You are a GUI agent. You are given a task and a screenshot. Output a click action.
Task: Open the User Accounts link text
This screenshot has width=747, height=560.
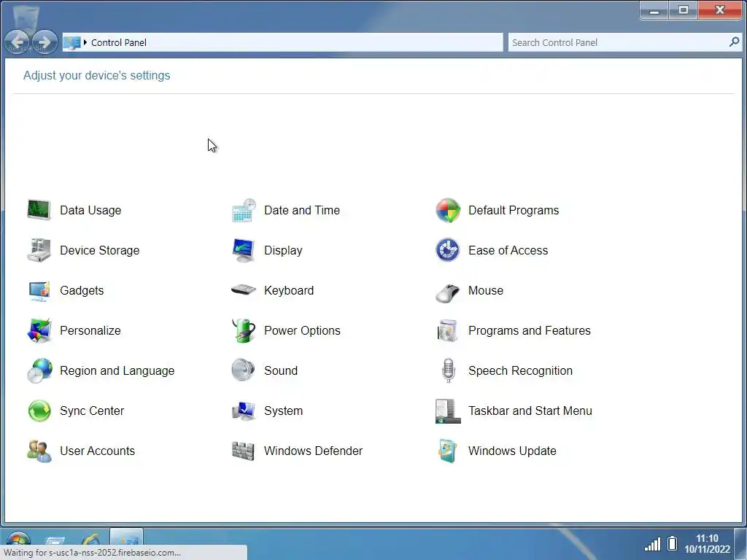[x=98, y=451]
